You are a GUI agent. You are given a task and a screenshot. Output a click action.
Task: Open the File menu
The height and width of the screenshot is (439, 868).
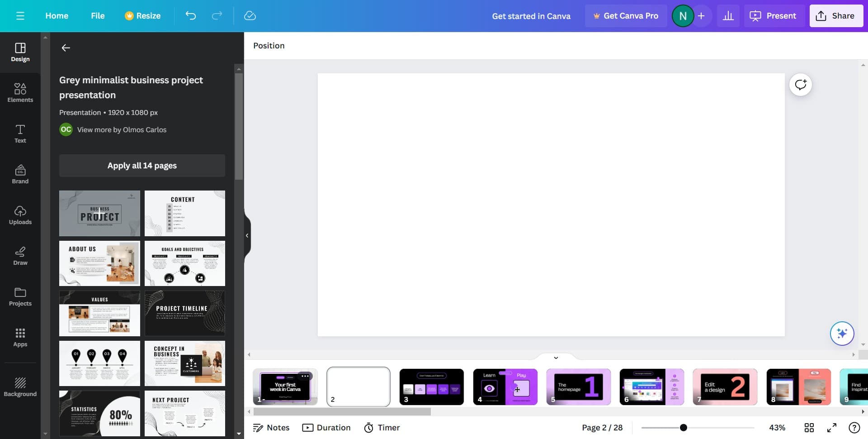pos(98,16)
